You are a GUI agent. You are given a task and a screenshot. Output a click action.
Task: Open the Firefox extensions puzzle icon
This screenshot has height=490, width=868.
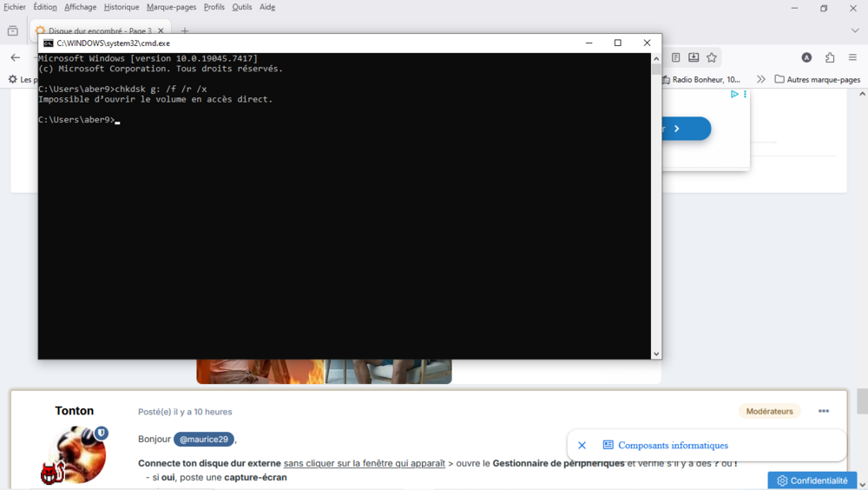(x=829, y=57)
